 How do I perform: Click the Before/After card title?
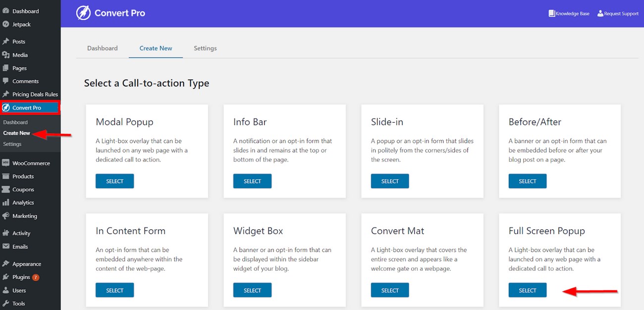click(x=535, y=122)
